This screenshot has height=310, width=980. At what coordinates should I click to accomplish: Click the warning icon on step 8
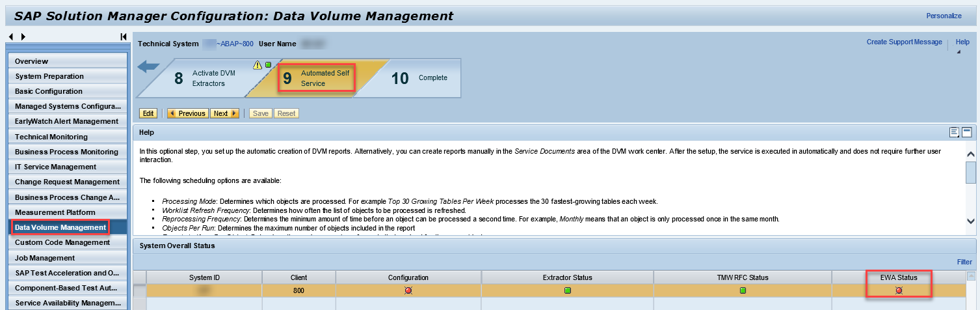[x=258, y=64]
